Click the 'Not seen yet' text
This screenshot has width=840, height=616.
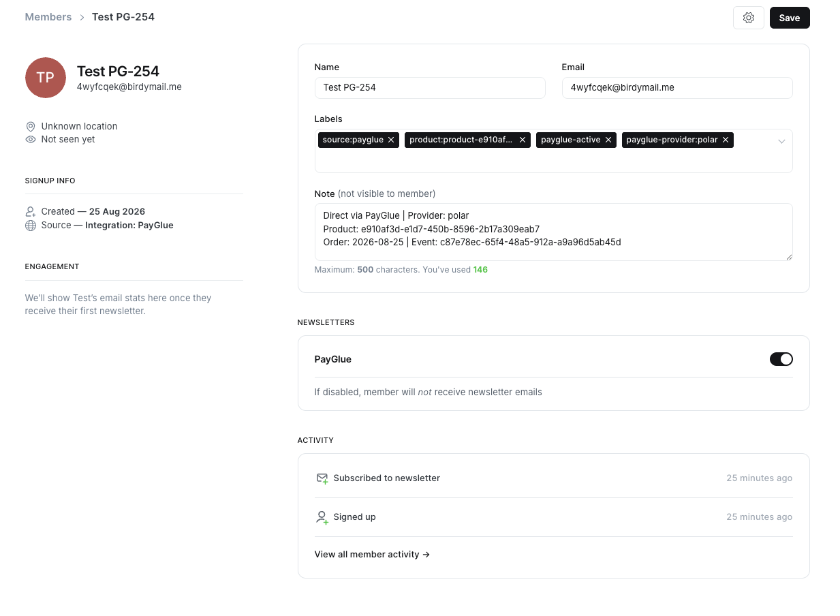pyautogui.click(x=68, y=140)
